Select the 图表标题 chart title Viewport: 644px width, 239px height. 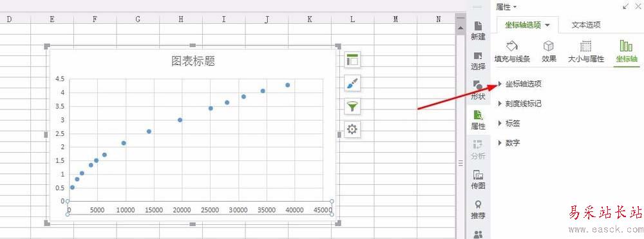[193, 61]
